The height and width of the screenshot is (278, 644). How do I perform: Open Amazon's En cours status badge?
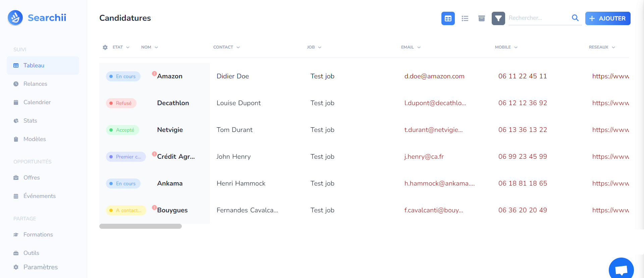point(123,76)
